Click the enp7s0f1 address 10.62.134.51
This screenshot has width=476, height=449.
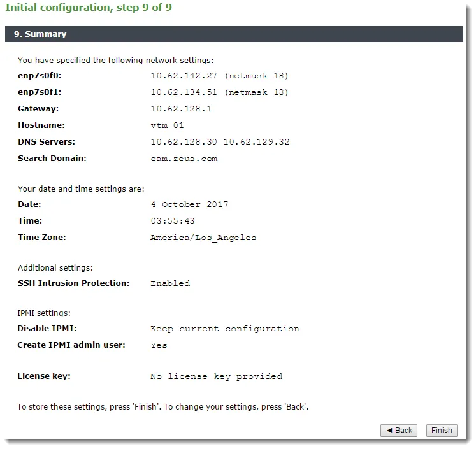184,92
